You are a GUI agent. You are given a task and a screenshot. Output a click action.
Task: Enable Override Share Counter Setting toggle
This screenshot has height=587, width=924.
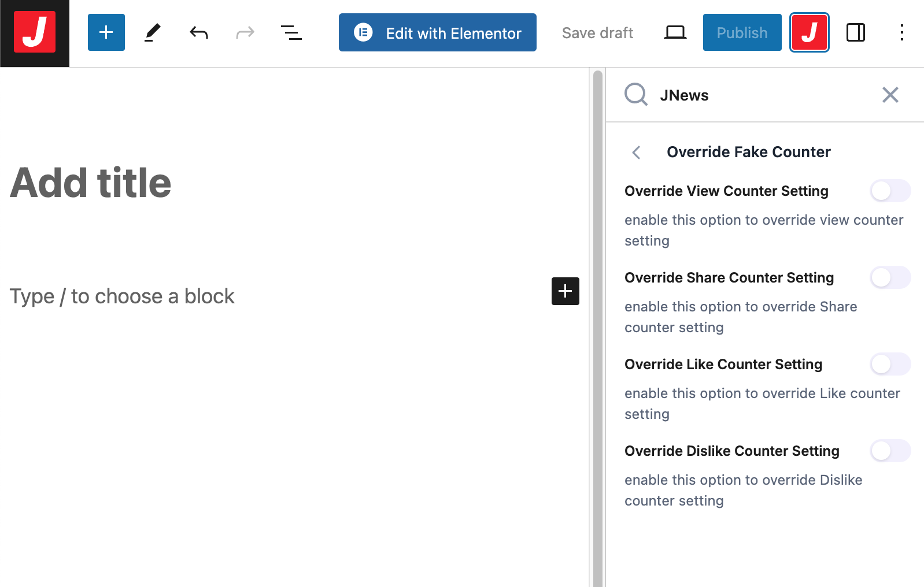890,277
